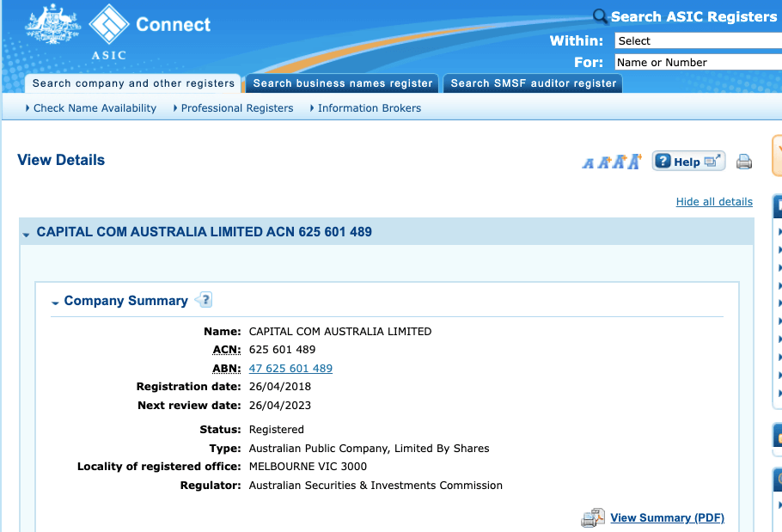Click the ACN abbreviation label
782x532 pixels.
226,350
